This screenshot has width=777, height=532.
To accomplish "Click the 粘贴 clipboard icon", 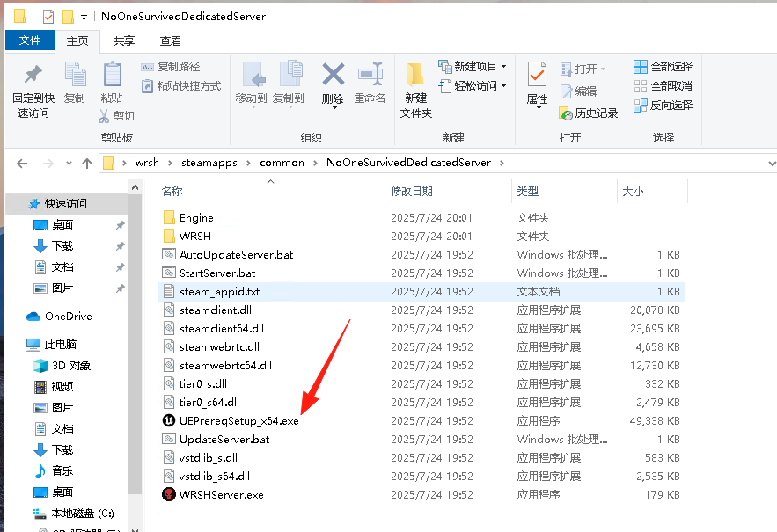I will tap(113, 74).
